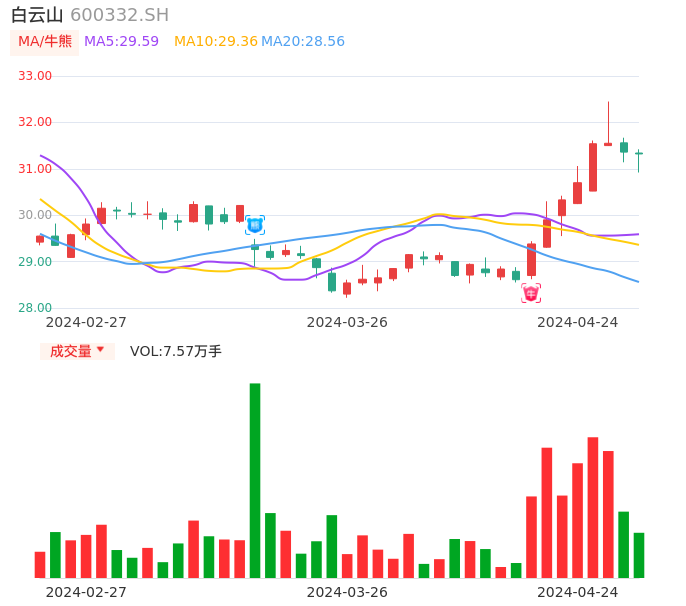Click the red bull signal marker icon
Viewport: 686px width, 606px height.
531,293
